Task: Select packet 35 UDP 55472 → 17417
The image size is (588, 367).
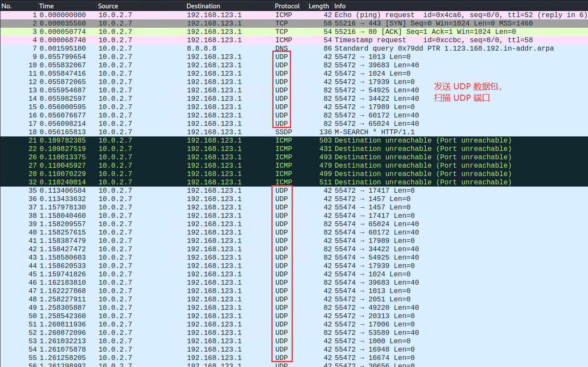Action: 294,191
